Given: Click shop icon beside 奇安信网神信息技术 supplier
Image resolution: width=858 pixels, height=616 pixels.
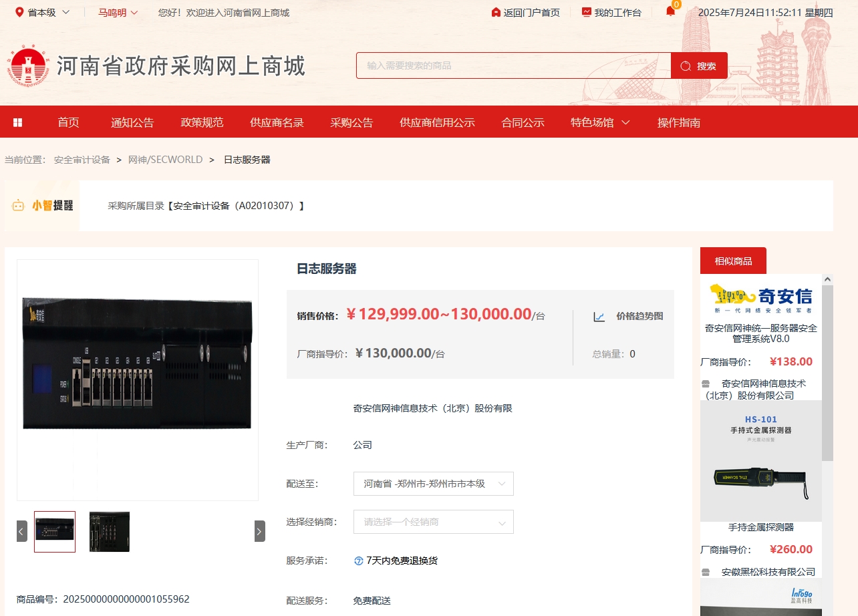Looking at the screenshot, I should point(706,384).
